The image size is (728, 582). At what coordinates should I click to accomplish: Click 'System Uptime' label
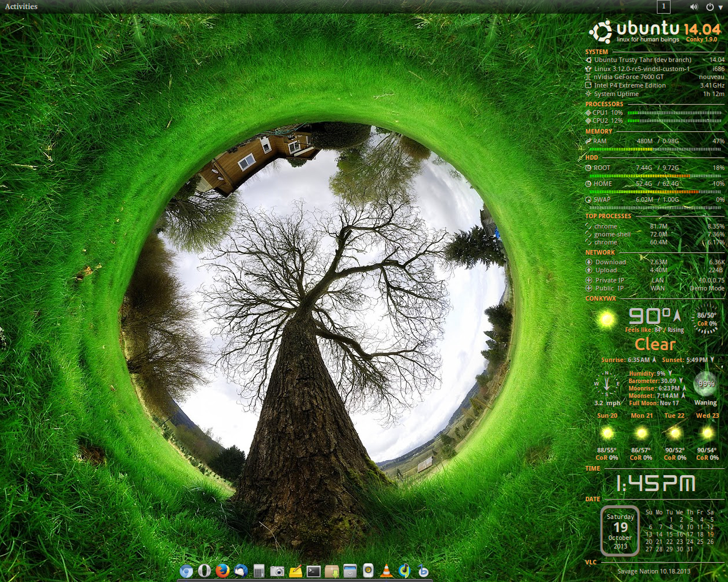point(617,94)
